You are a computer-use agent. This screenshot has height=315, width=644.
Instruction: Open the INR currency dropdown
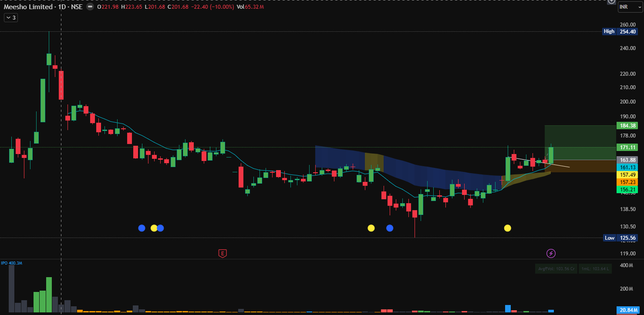[630, 7]
